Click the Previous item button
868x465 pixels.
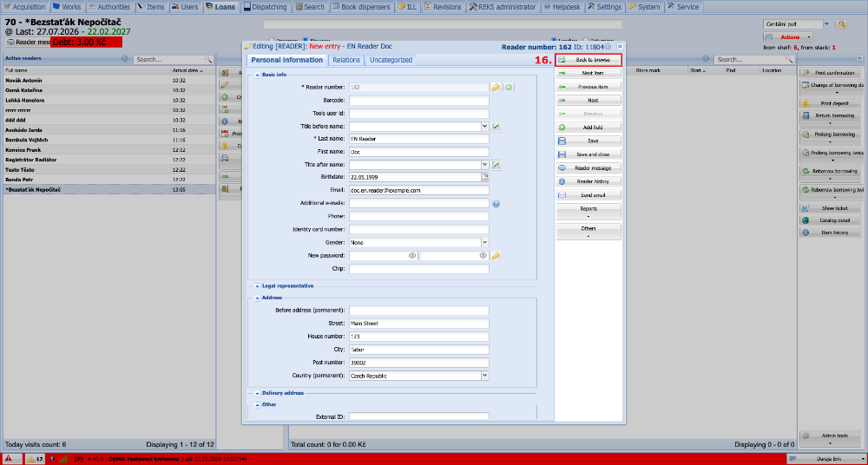[589, 87]
